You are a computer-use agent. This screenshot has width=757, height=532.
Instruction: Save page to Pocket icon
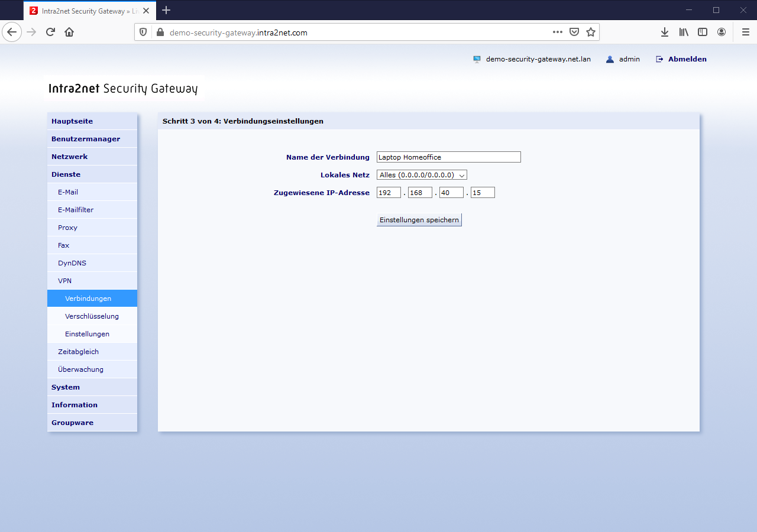tap(574, 32)
